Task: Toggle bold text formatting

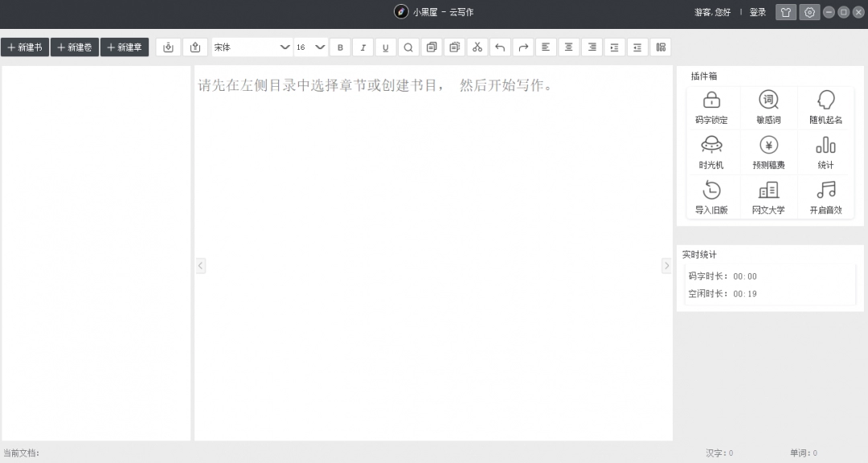Action: tap(340, 47)
